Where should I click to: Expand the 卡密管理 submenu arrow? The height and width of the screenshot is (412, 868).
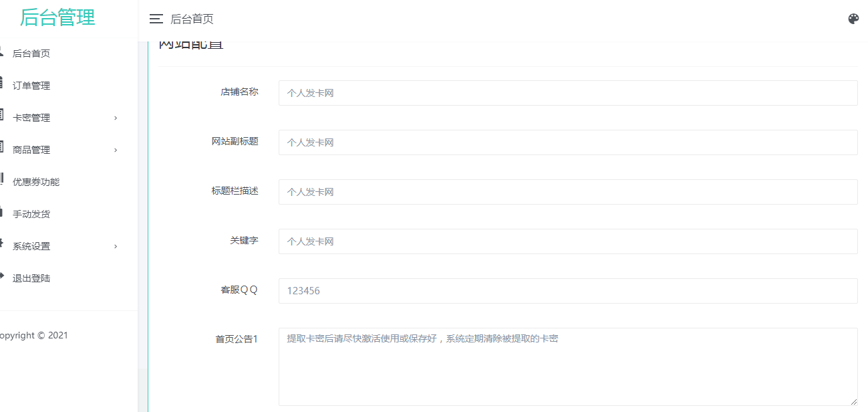[116, 118]
